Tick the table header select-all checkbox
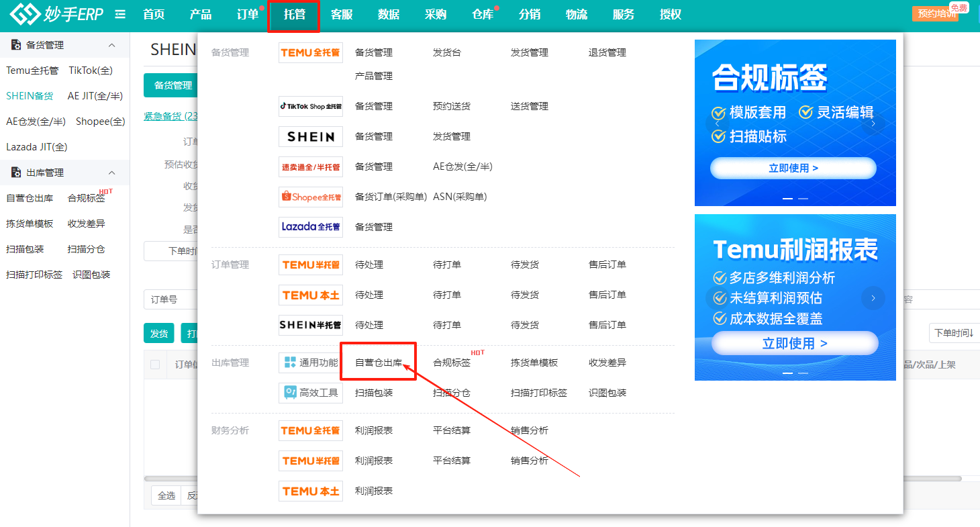Viewport: 980px width, 527px height. point(155,365)
